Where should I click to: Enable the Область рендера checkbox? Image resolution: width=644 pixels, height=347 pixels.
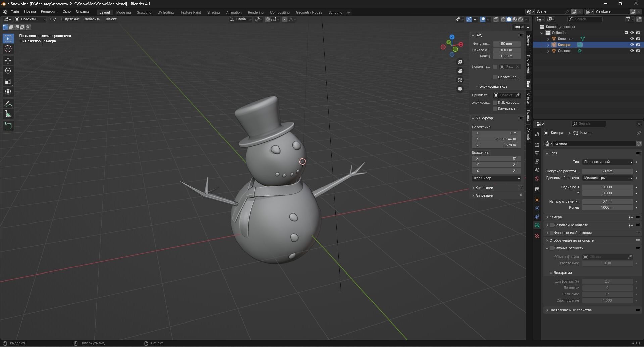click(495, 77)
